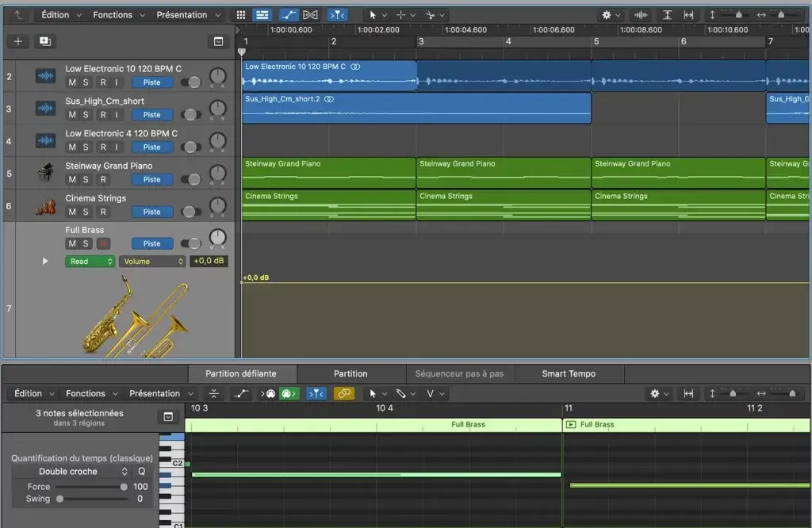Open the Volume automation parameter dropdown

pyautogui.click(x=151, y=261)
